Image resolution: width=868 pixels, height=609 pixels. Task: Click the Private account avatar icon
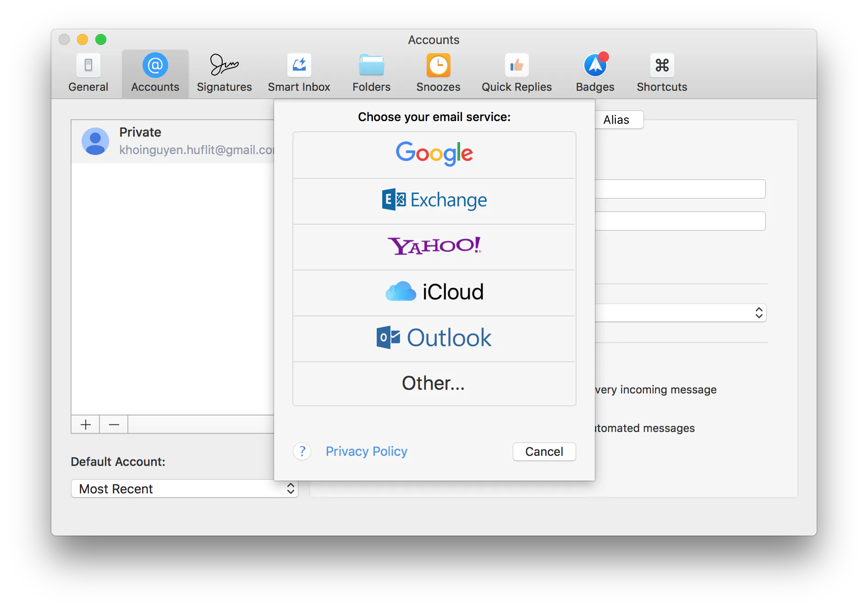pyautogui.click(x=95, y=141)
